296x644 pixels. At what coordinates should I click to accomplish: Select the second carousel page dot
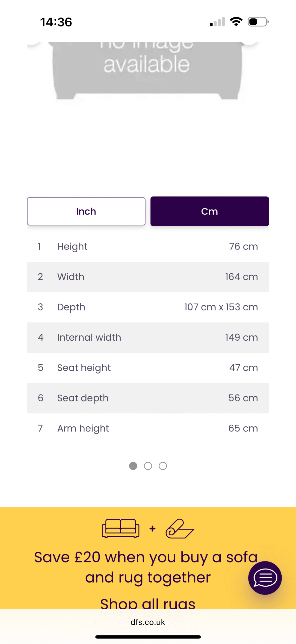148,466
